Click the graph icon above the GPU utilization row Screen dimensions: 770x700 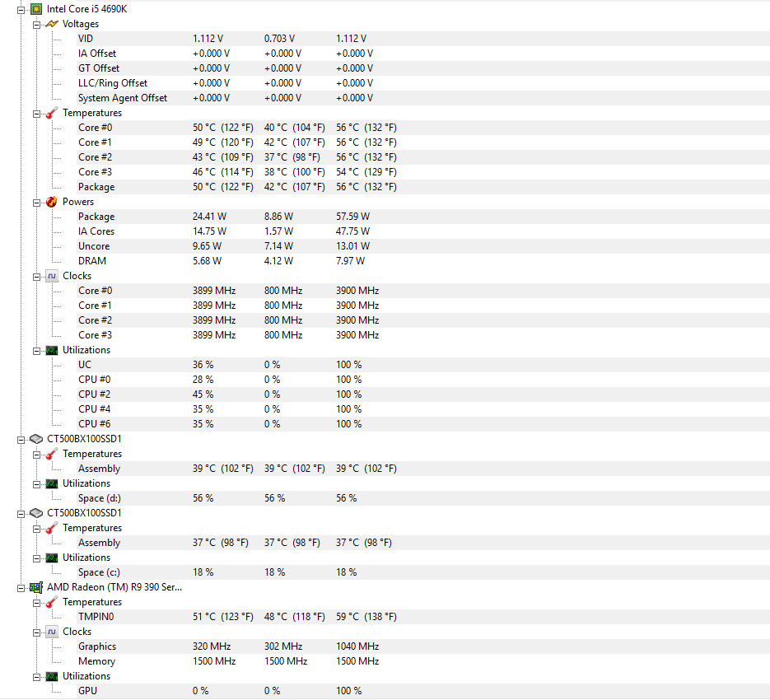pyautogui.click(x=52, y=676)
